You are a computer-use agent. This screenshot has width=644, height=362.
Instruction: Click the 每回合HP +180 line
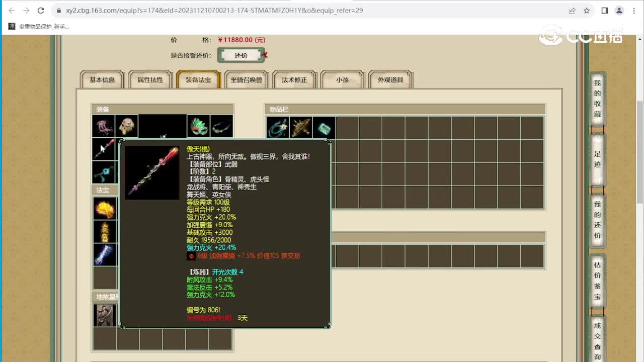pos(208,210)
